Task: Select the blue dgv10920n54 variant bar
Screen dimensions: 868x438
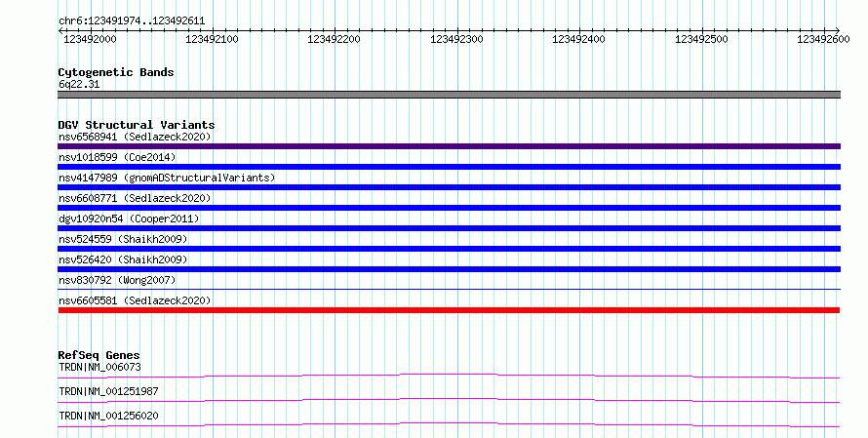Action: pos(449,228)
